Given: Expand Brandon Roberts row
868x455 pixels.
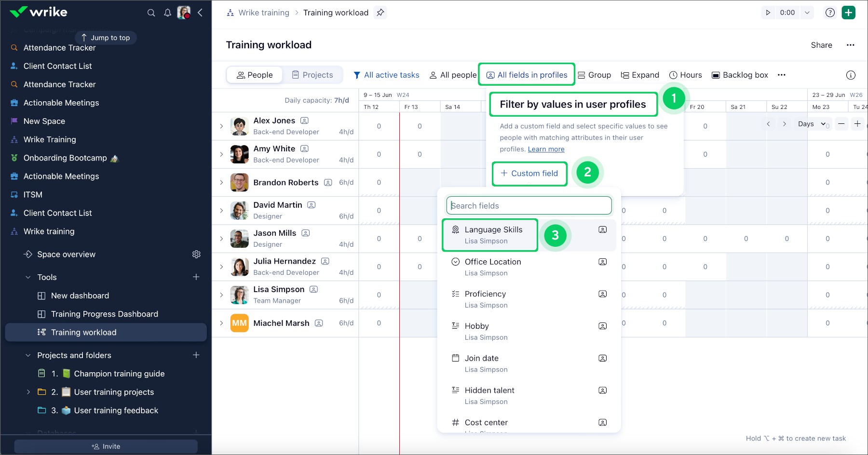Looking at the screenshot, I should click(221, 183).
